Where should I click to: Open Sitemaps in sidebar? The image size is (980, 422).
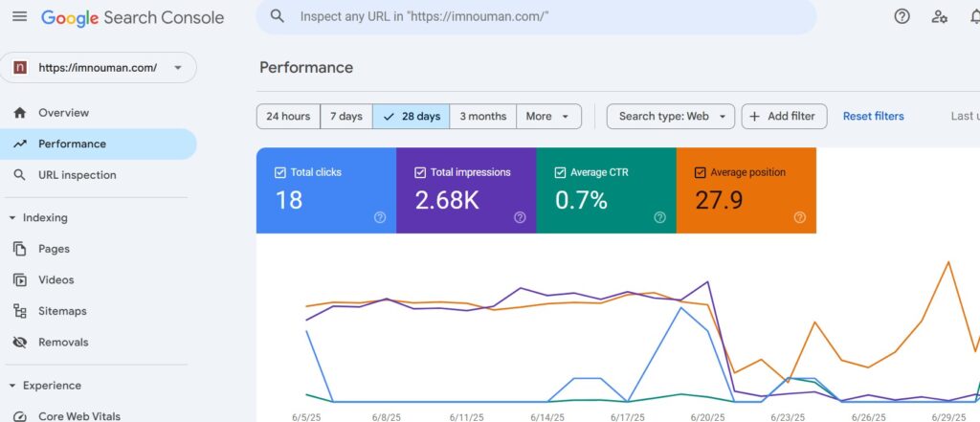point(99,311)
